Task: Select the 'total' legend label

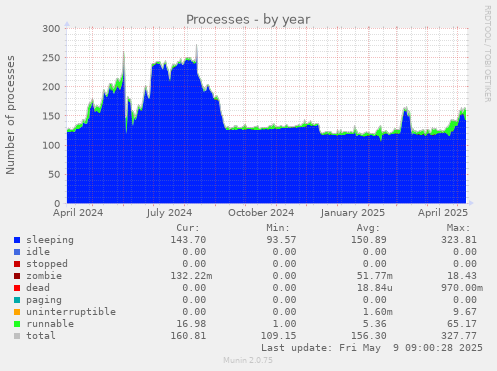Action: click(x=41, y=336)
